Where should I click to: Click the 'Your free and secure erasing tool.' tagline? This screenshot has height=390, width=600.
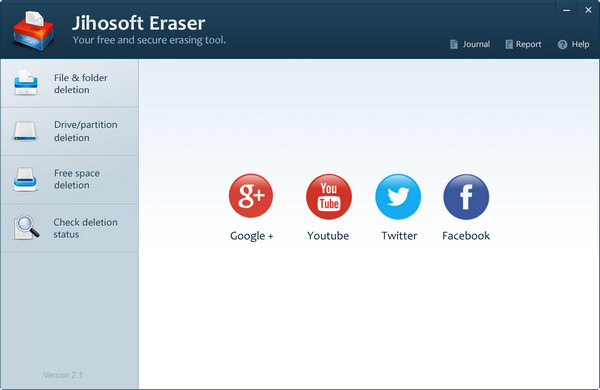click(x=149, y=40)
